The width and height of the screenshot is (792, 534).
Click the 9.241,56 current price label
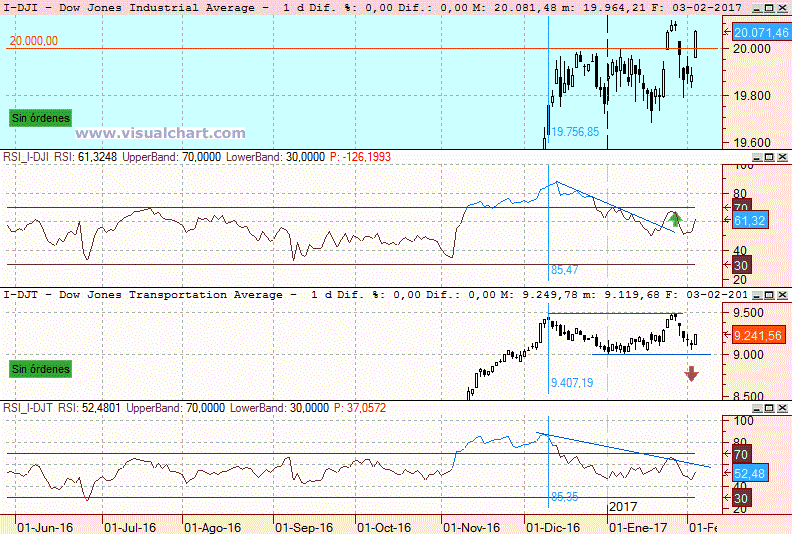pos(757,335)
